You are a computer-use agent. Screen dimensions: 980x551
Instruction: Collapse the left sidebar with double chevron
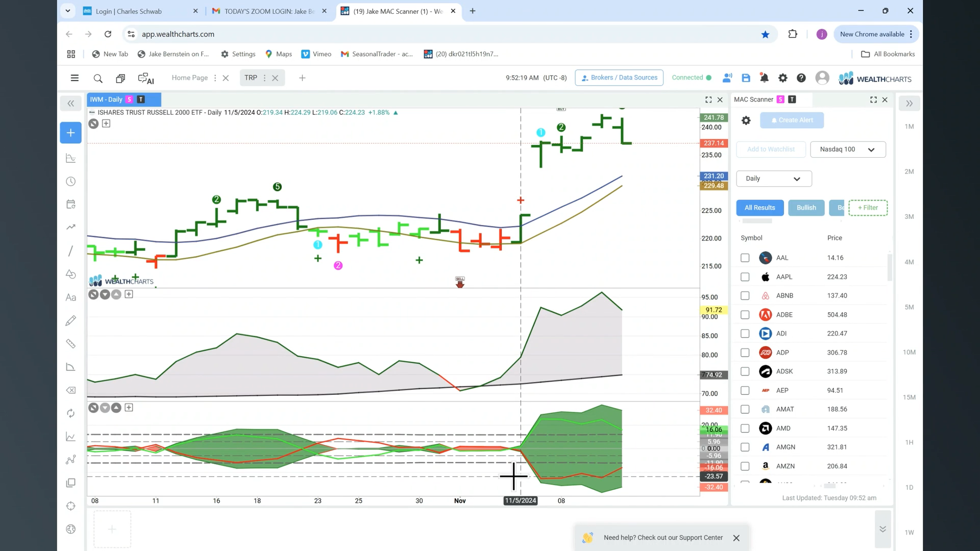click(71, 104)
